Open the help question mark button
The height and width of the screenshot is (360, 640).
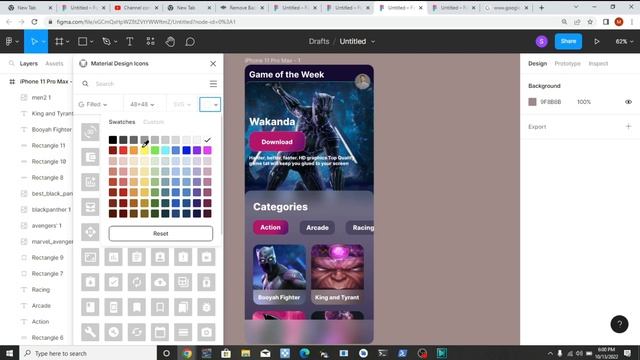pos(619,324)
